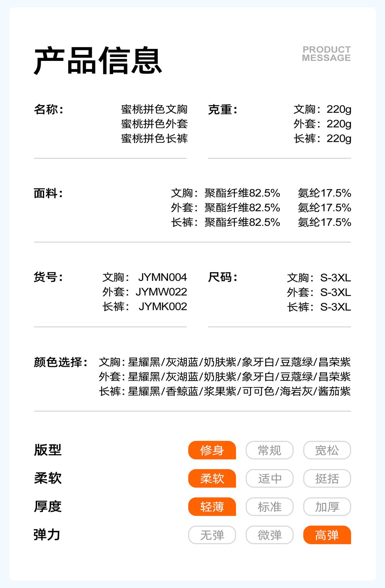Click the bra item number JYMN004
Viewport: 385px width, 588px height.
tap(162, 277)
